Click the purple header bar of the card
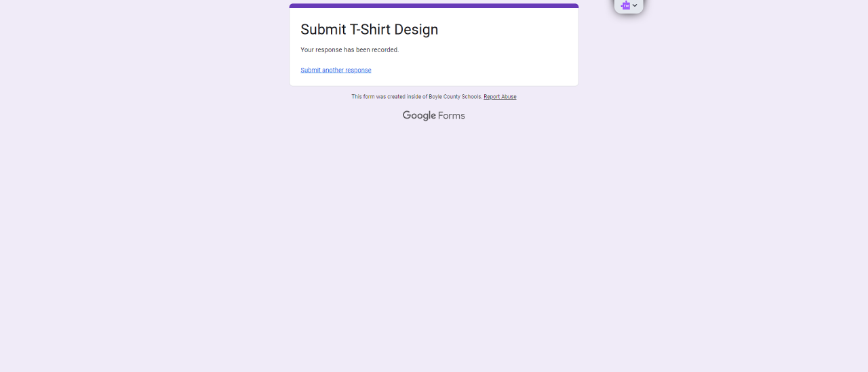This screenshot has height=372, width=868. pyautogui.click(x=434, y=5)
